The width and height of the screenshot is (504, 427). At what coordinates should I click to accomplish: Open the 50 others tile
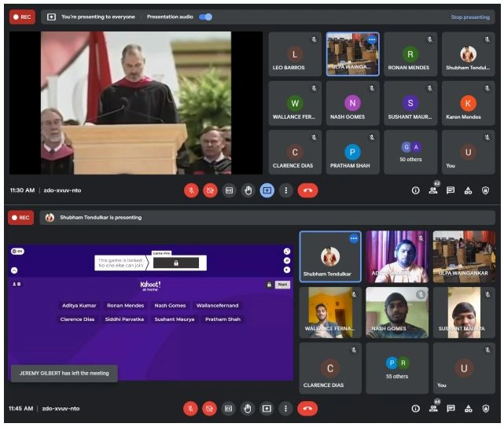pos(410,152)
